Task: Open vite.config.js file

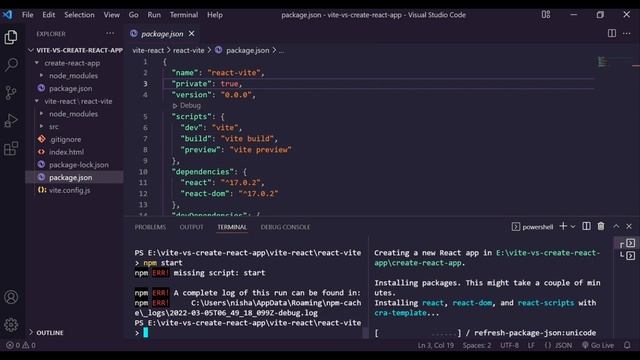Action: click(69, 190)
